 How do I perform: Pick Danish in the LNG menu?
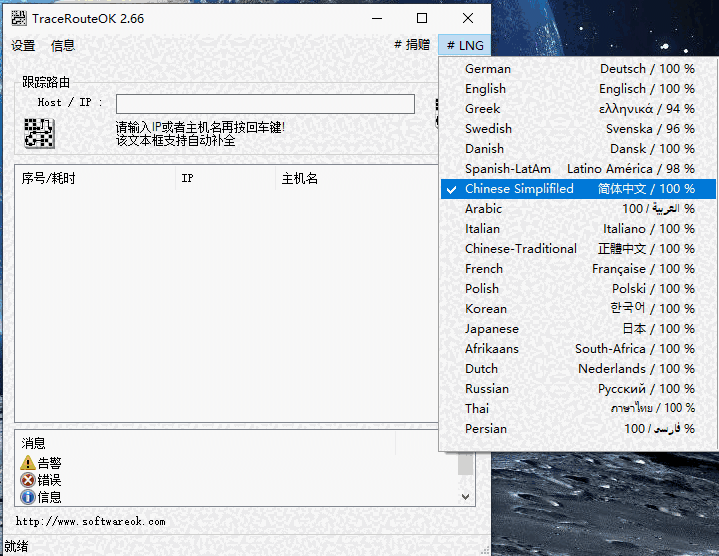pos(578,149)
